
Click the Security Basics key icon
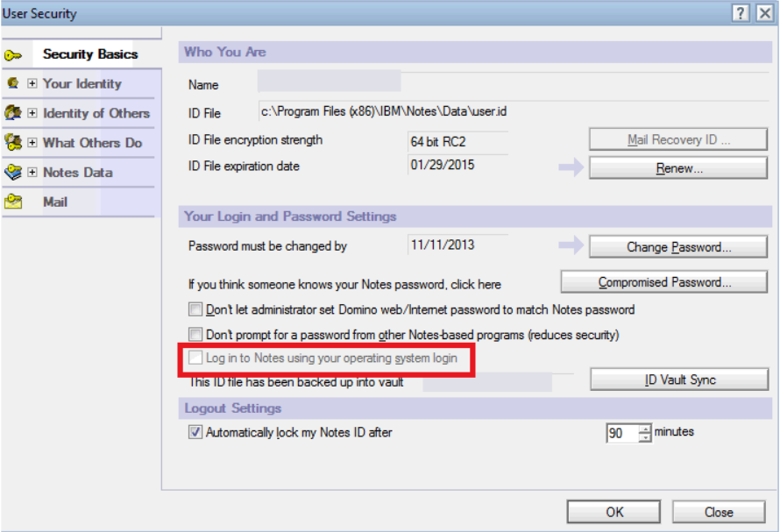pyautogui.click(x=12, y=54)
